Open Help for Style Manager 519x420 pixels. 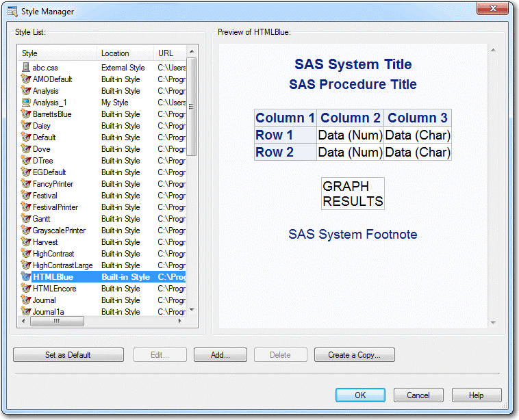(477, 395)
